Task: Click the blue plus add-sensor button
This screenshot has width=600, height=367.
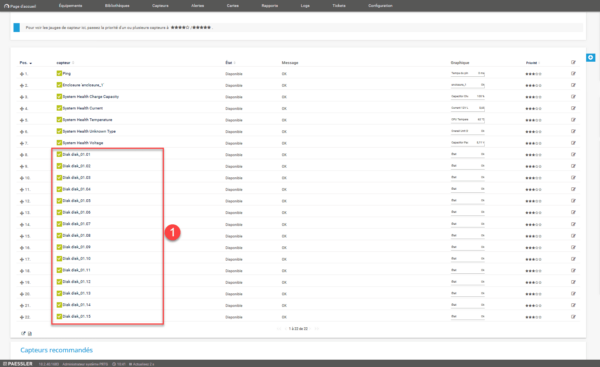Action: 590,57
